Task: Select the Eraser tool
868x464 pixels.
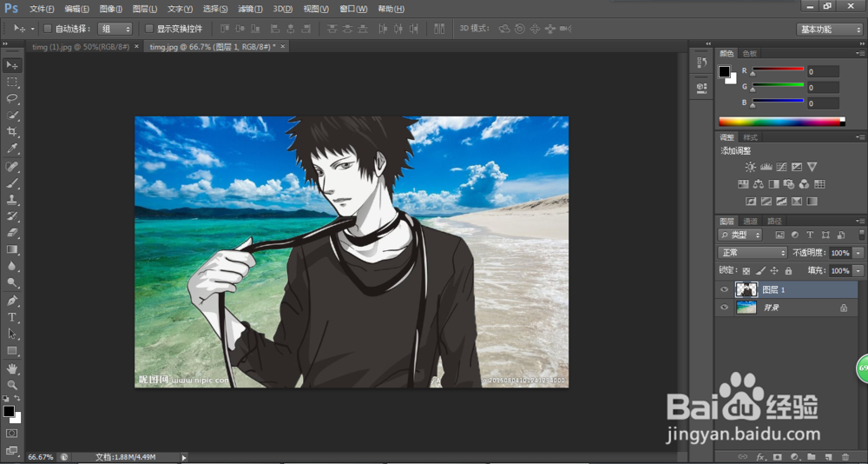Action: click(12, 233)
